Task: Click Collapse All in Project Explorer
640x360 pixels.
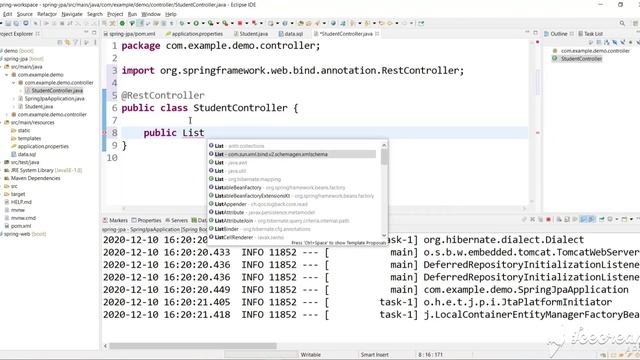Action: coord(60,42)
